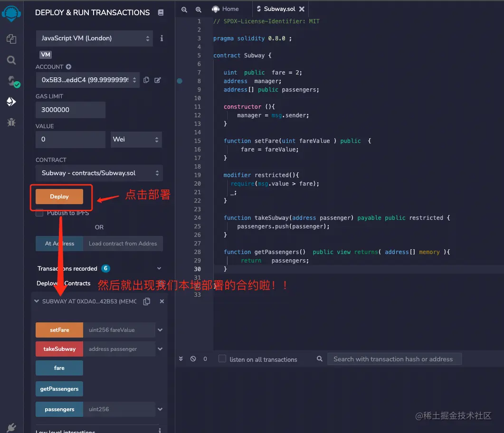Open the File explorers sidebar icon

coord(11,39)
